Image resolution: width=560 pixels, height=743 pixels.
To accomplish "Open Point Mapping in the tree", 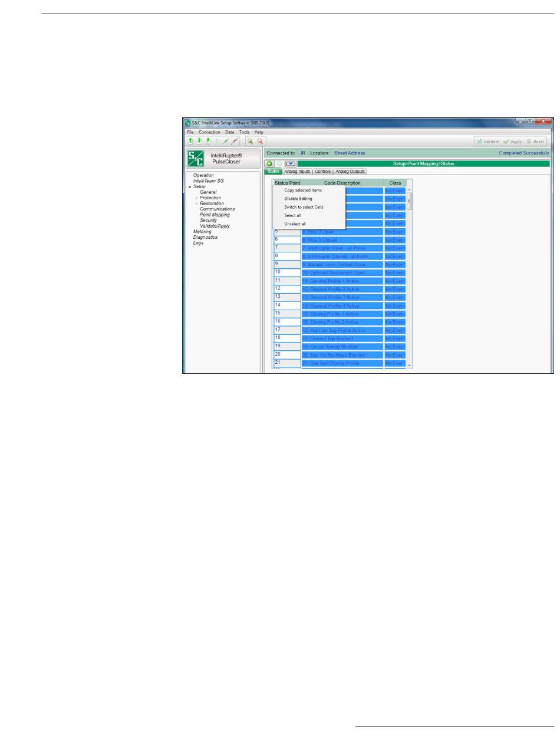I will 215,215.
